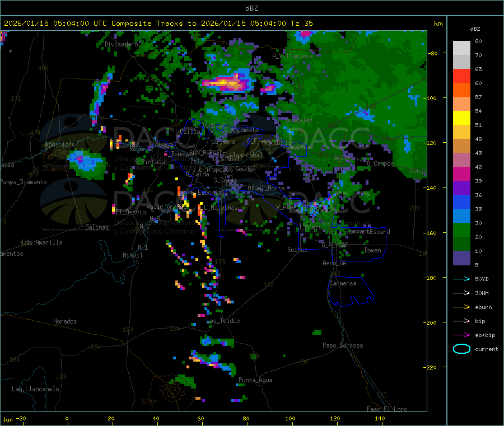Screen dimensions: 504x426
Task: Click the '50YD' legend label
Action: (x=482, y=279)
